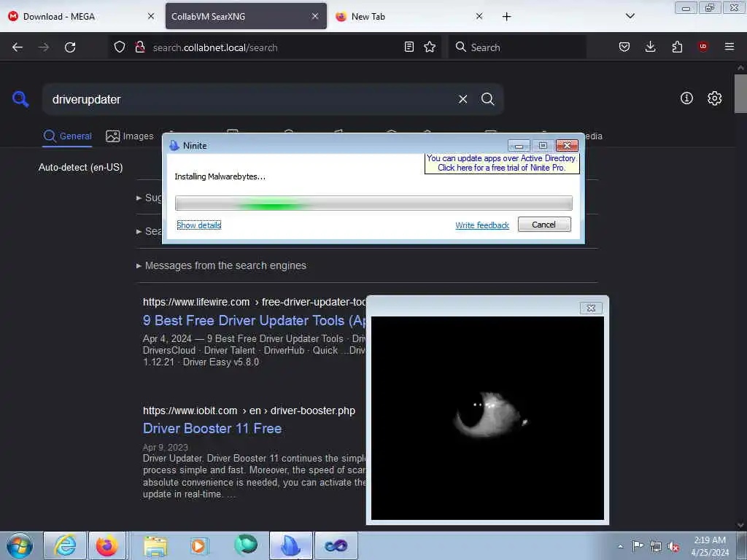Open SearXNG preferences gear icon

click(714, 98)
